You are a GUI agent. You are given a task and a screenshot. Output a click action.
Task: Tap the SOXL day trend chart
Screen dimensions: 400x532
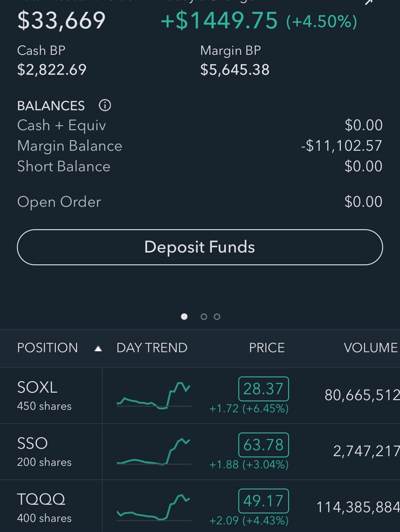pos(154,395)
